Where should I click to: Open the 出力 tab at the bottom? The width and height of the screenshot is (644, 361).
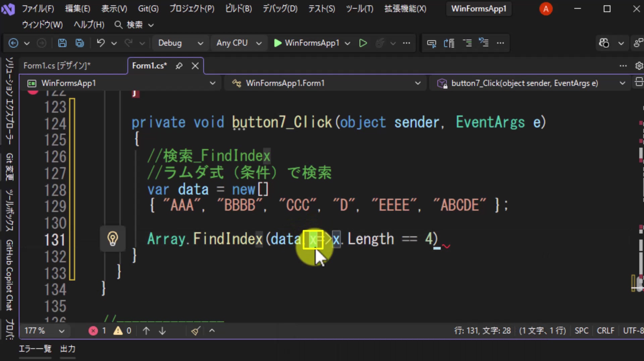pos(68,349)
